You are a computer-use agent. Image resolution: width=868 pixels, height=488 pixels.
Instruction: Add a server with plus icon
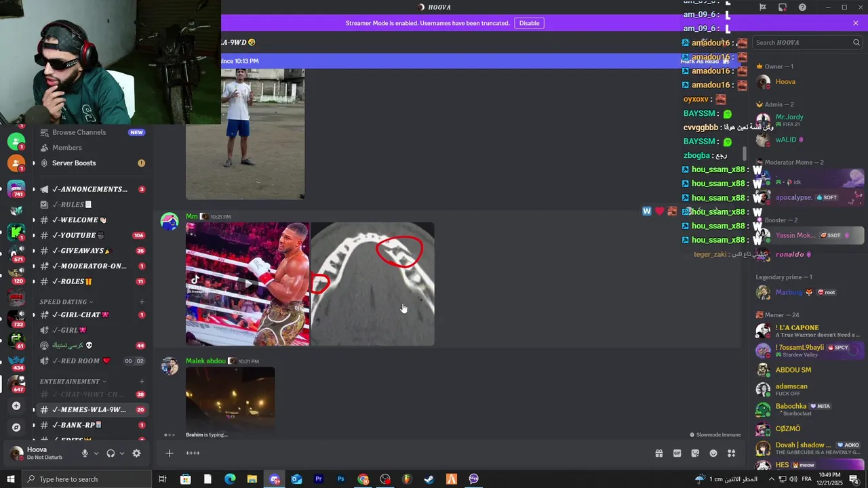[16, 406]
